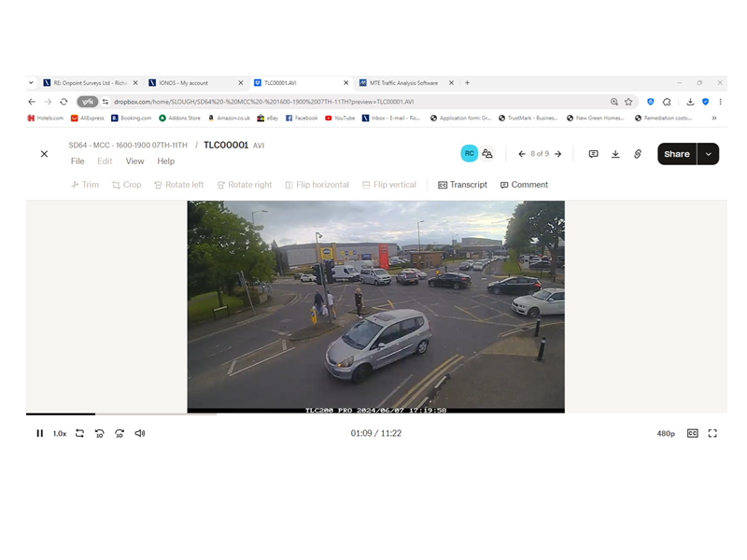This screenshot has width=747, height=560.
Task: Expand the Share button dropdown arrow
Action: pyautogui.click(x=709, y=154)
